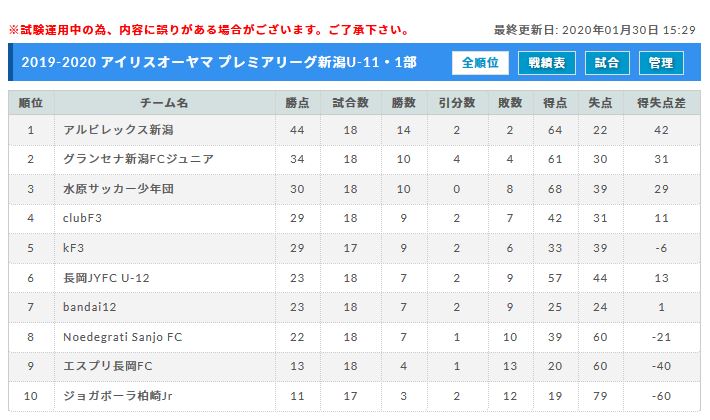
Task: Open the 長岡JYFC U-12 team entry
Action: click(106, 278)
